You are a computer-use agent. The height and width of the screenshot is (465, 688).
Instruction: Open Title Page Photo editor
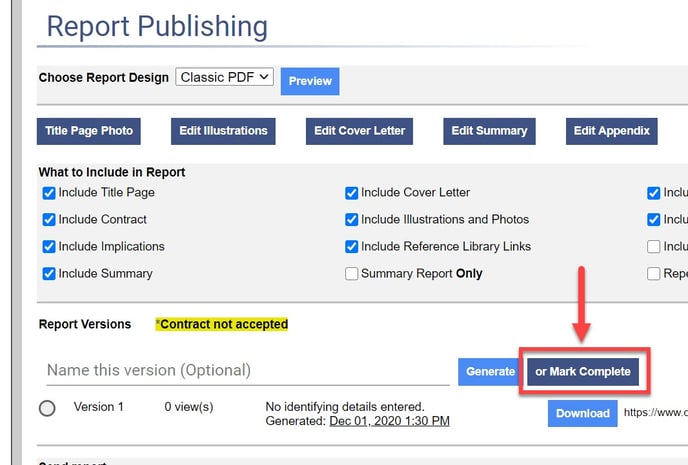(89, 131)
